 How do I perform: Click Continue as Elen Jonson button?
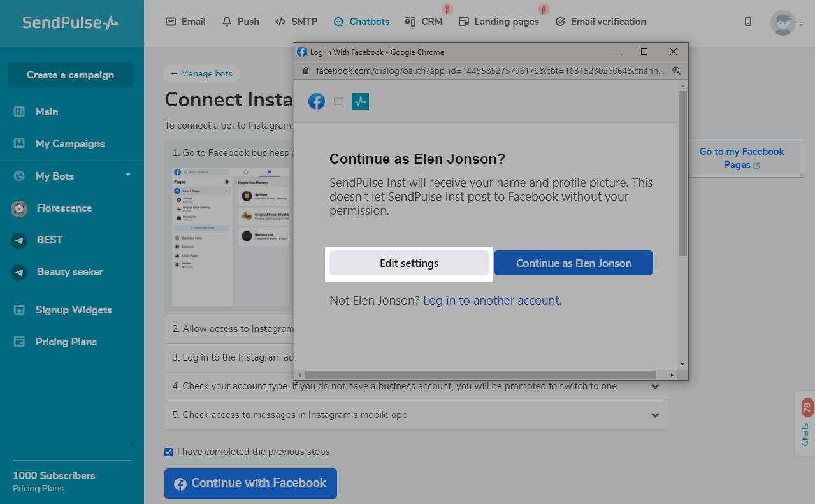(x=573, y=263)
